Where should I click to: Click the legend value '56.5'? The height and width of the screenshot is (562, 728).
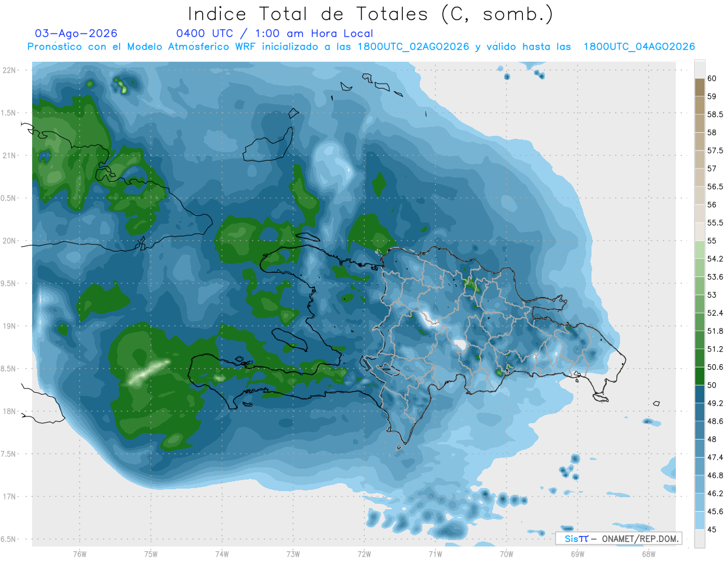point(716,187)
